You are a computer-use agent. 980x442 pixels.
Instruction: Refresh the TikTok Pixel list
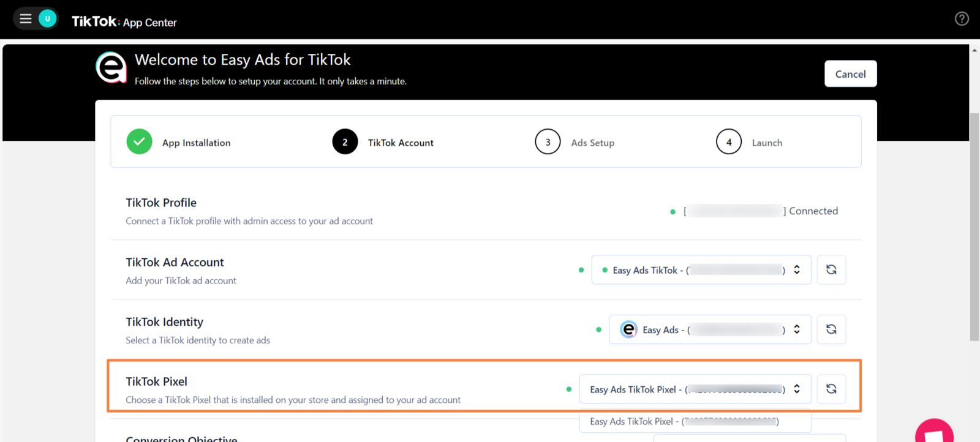(831, 389)
